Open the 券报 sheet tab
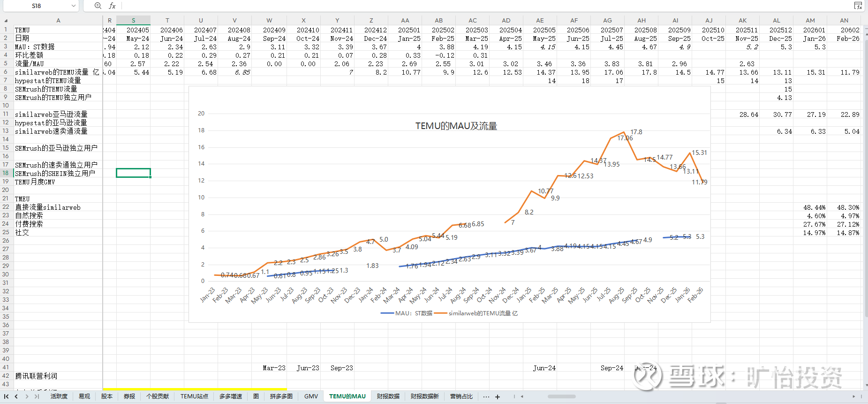This screenshot has height=404, width=868. pyautogui.click(x=129, y=396)
